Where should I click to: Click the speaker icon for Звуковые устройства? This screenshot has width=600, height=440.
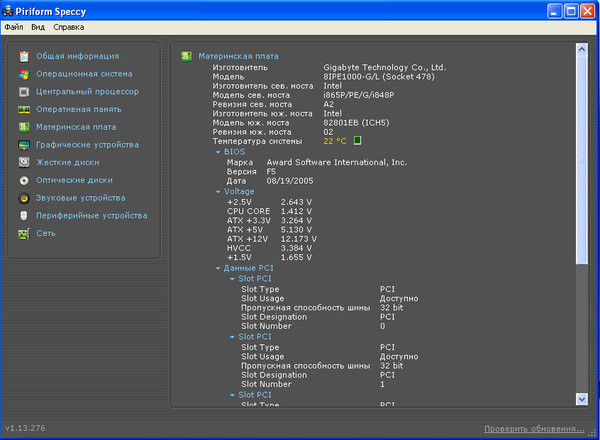coord(24,198)
